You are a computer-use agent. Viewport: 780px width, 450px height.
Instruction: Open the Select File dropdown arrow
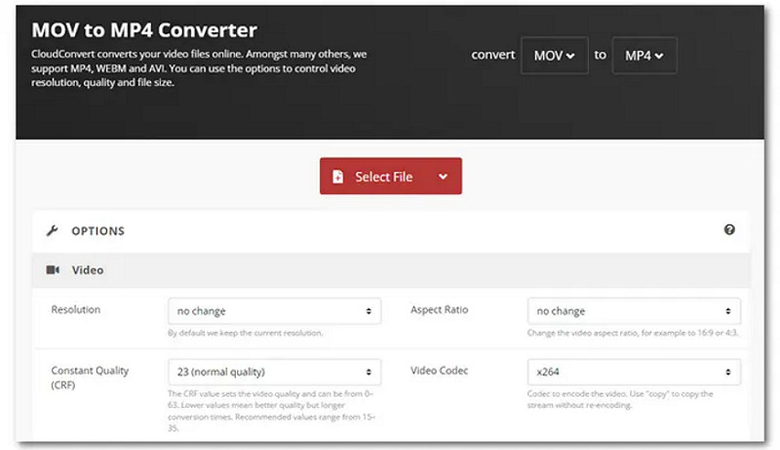pos(443,177)
